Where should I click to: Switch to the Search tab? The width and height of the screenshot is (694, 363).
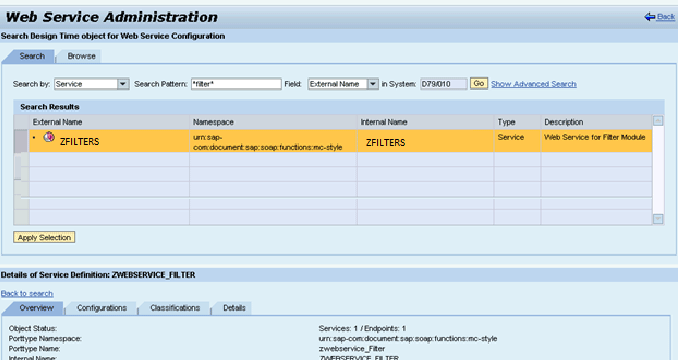tap(32, 56)
